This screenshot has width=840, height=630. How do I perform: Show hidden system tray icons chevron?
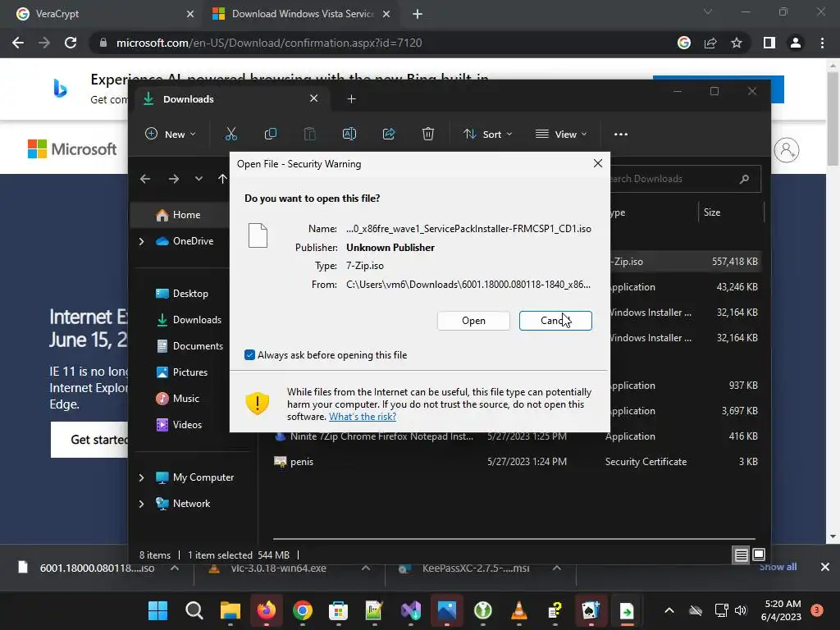click(669, 610)
